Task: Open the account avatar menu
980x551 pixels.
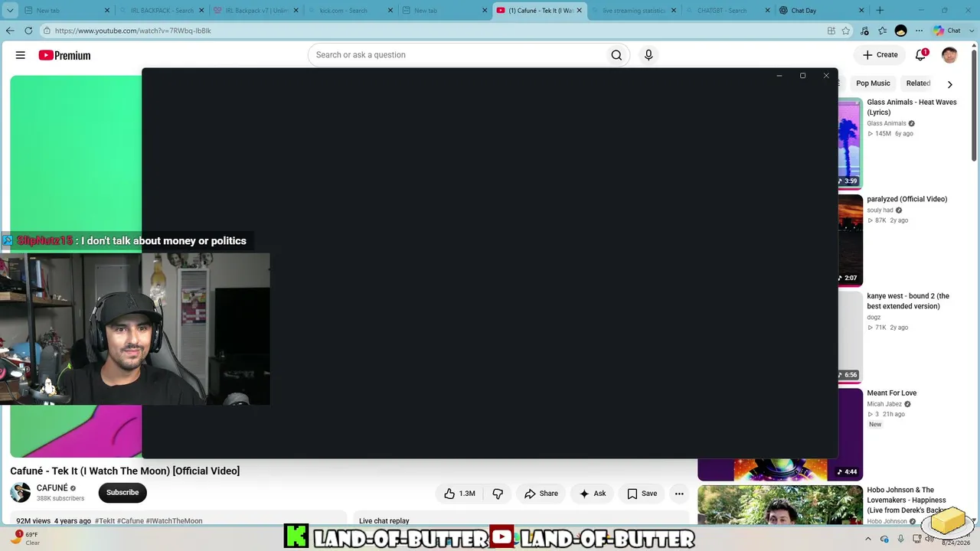Action: (x=949, y=55)
